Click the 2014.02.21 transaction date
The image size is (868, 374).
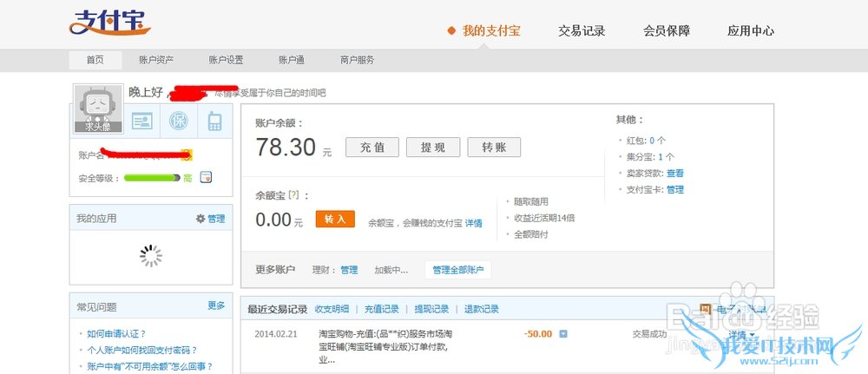(275, 333)
